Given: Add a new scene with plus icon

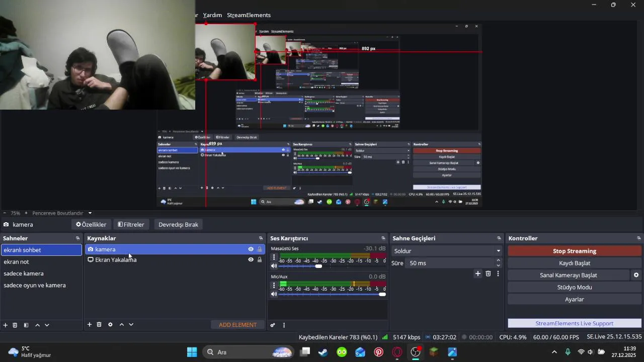Looking at the screenshot, I should (6, 325).
